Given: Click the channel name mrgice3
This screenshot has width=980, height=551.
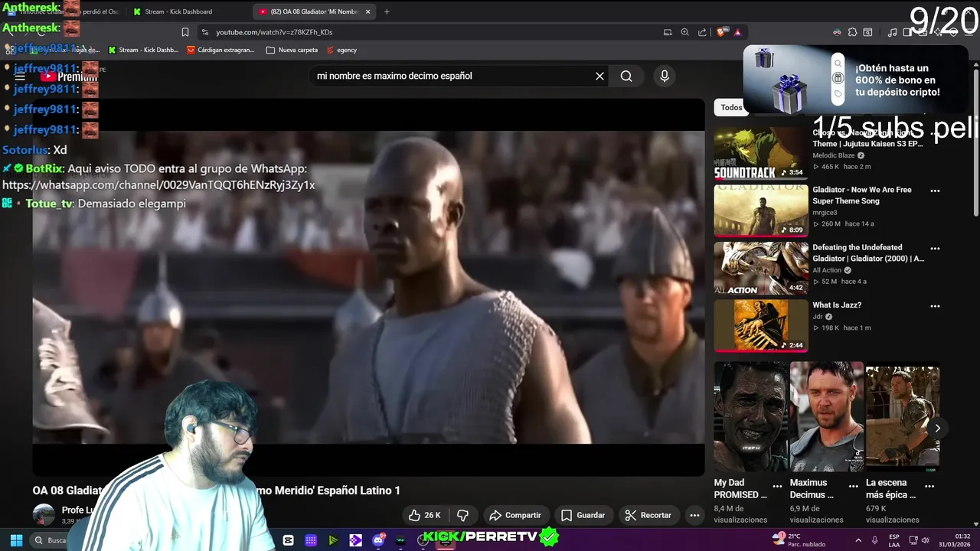Looking at the screenshot, I should (x=825, y=212).
